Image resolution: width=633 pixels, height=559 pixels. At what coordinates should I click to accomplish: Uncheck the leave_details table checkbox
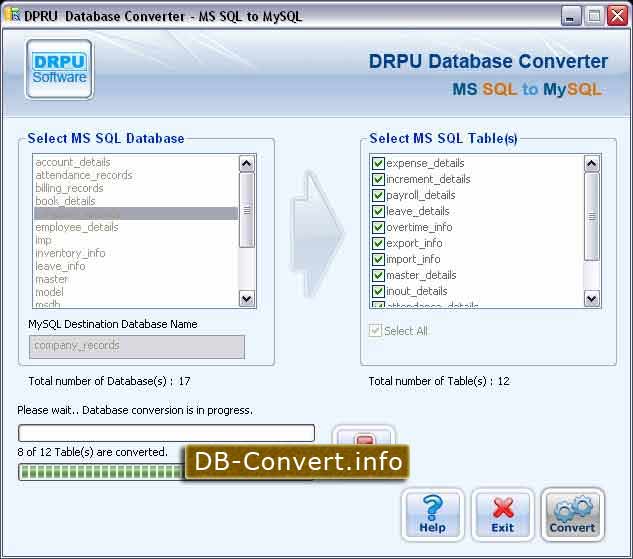point(378,211)
